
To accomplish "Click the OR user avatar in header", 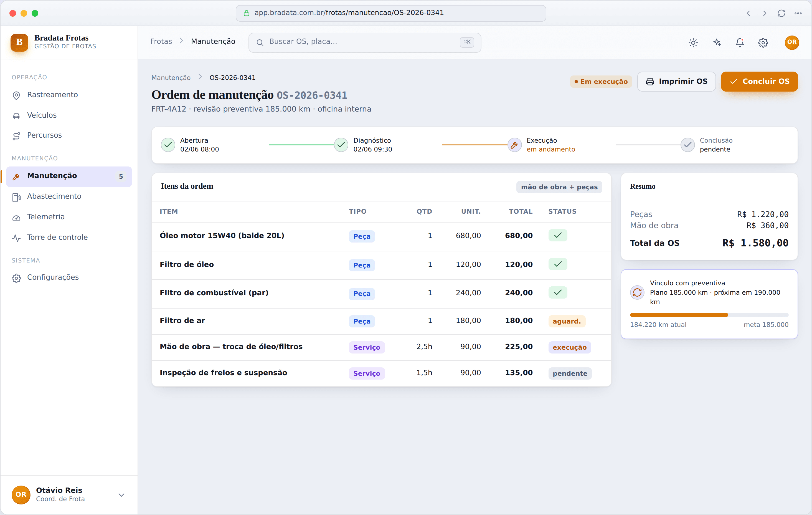I will coord(792,42).
